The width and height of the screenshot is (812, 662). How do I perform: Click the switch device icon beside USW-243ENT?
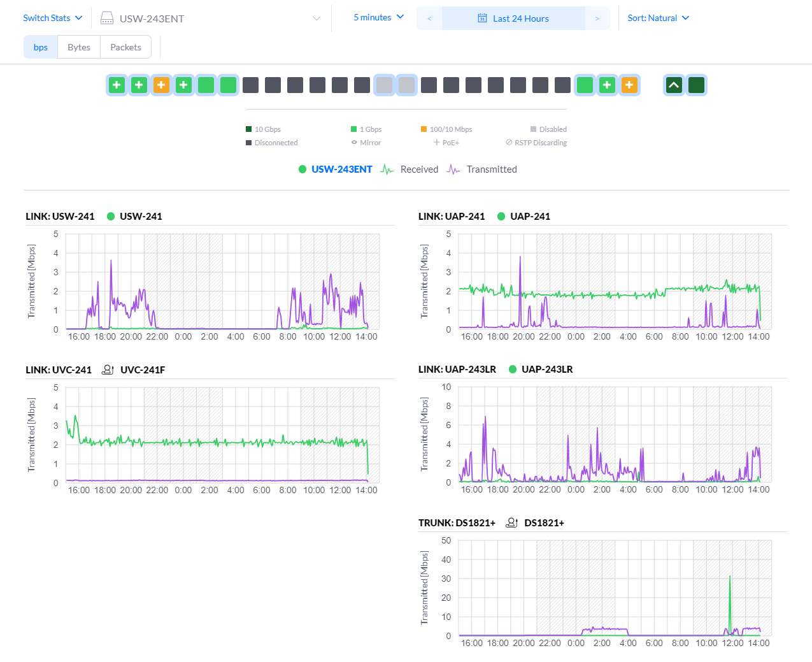[x=107, y=18]
